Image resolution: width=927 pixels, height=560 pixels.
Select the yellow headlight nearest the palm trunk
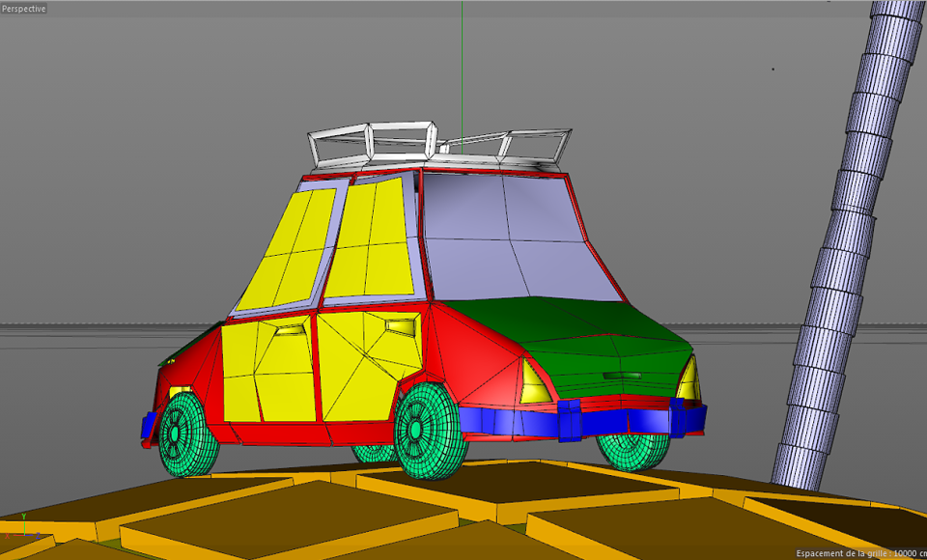688,379
